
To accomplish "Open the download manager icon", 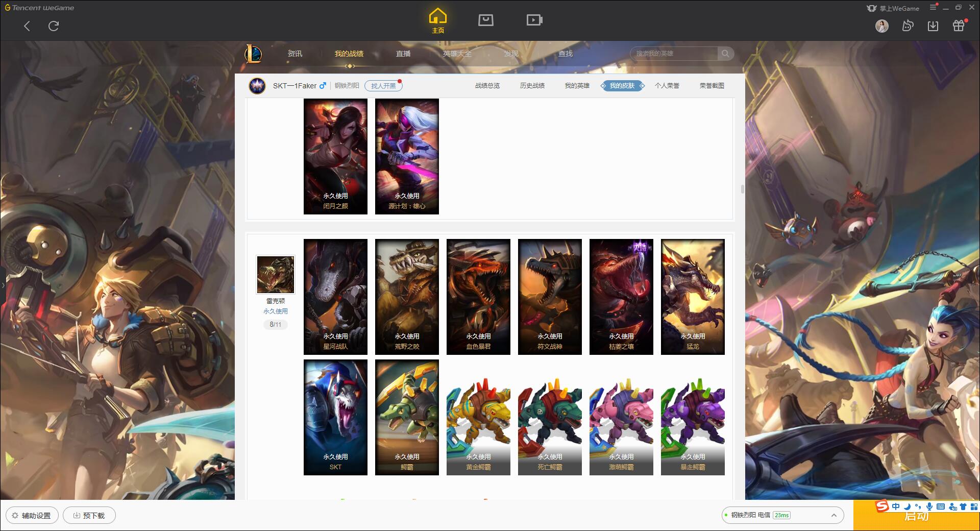I will click(x=933, y=26).
